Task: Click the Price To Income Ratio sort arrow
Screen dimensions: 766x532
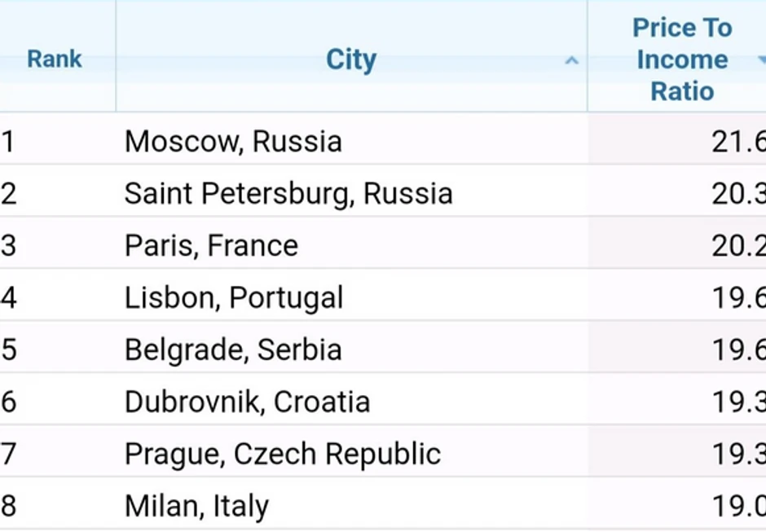Action: coord(760,59)
